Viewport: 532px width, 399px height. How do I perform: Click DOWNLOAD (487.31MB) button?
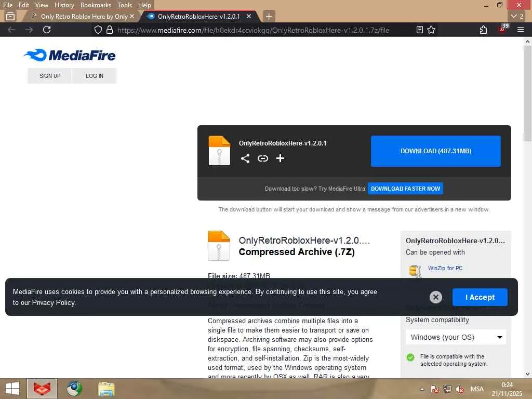coord(436,151)
